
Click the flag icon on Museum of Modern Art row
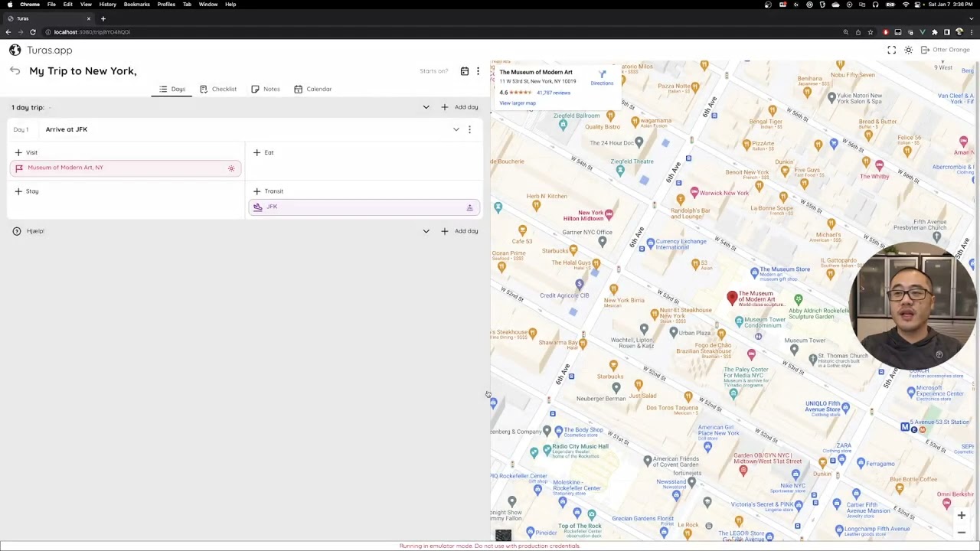pos(19,168)
